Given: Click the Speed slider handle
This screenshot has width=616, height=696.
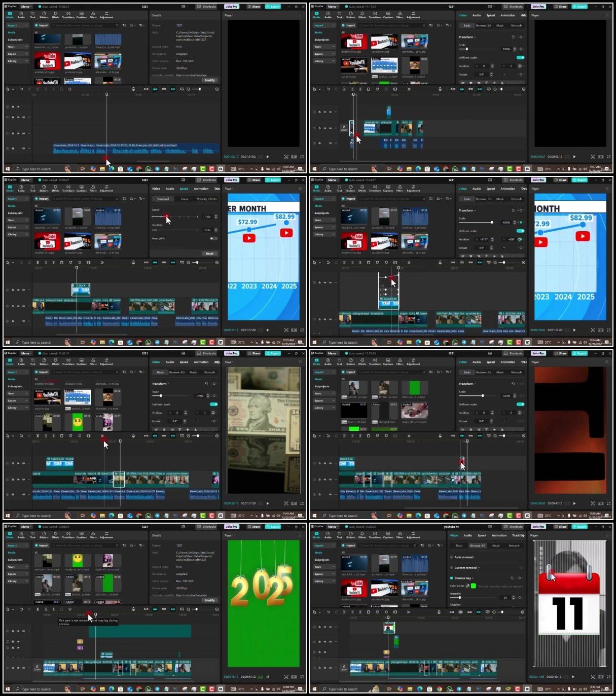Looking at the screenshot, I should point(165,216).
